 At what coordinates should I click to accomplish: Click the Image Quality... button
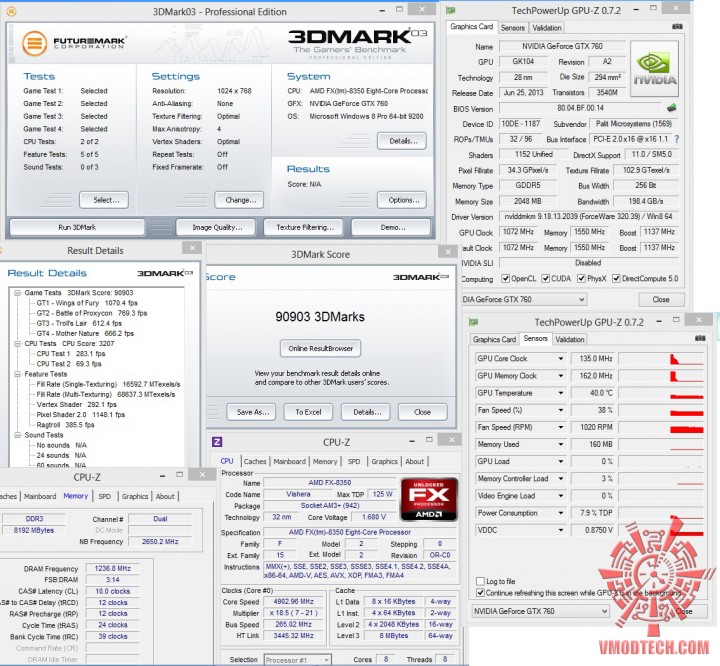[217, 227]
